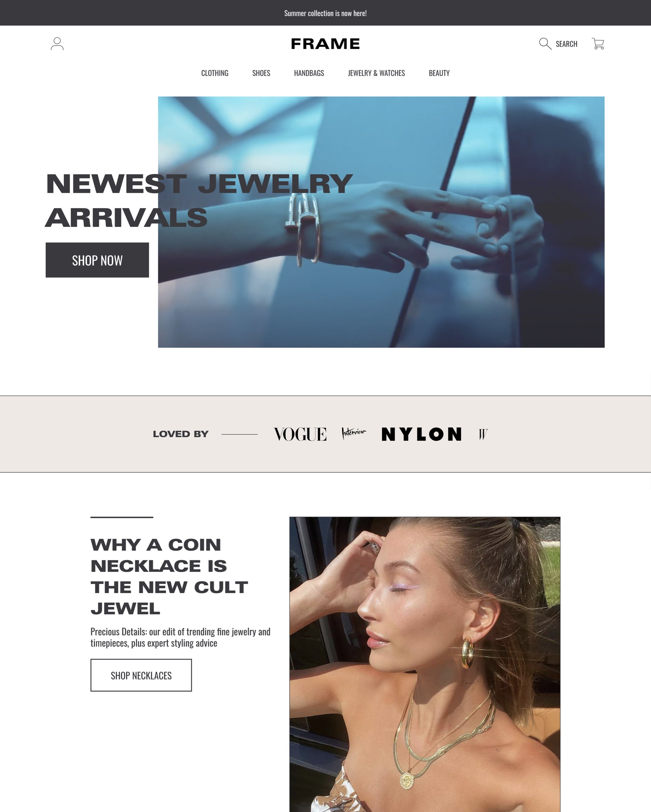The width and height of the screenshot is (651, 812).
Task: Expand JEWELRY & WATCHES dropdown menu
Action: pyautogui.click(x=377, y=72)
